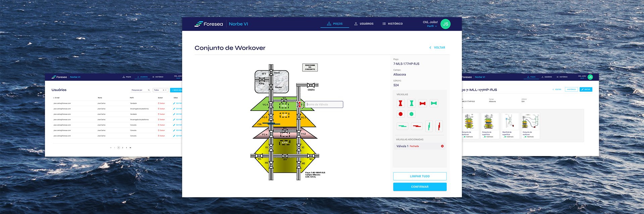Image resolution: width=644 pixels, height=214 pixels.
Task: Expand the Perfil dropdown under Olá, João
Action: (x=432, y=26)
